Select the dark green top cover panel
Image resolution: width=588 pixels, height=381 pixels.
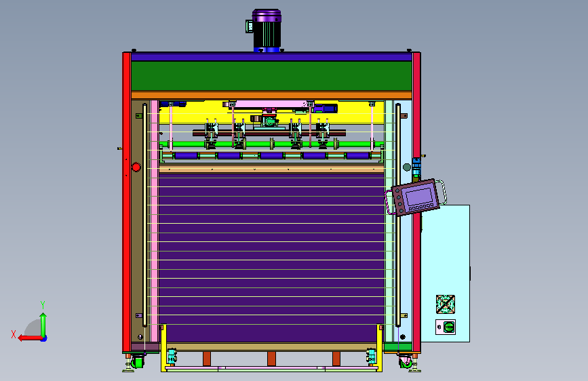[x=271, y=76]
